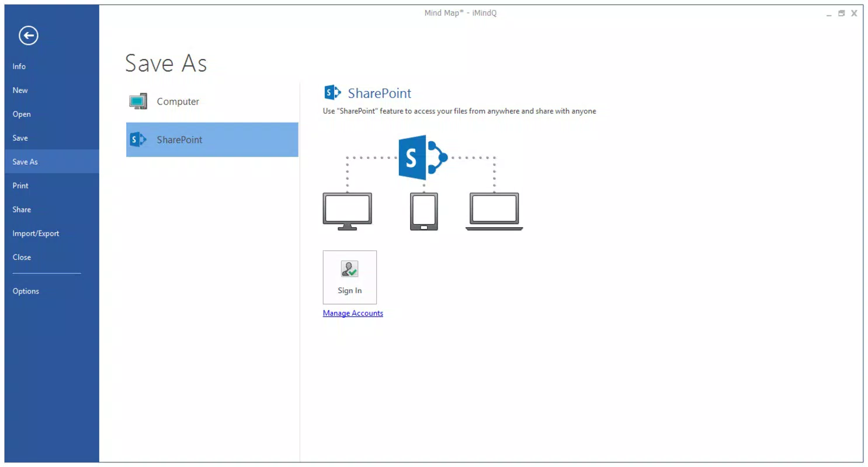Click the 'Use "SharePoint" feature' description text
868x467 pixels.
point(460,111)
